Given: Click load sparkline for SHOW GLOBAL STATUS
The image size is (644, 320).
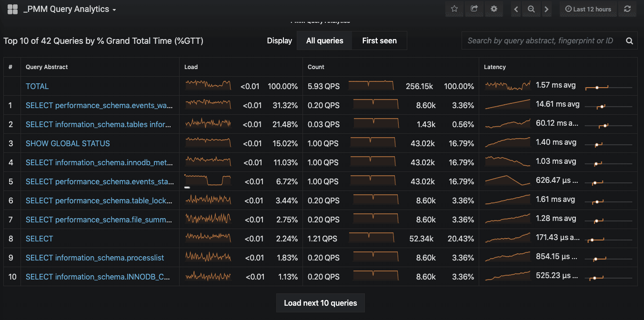Looking at the screenshot, I should click(208, 142).
